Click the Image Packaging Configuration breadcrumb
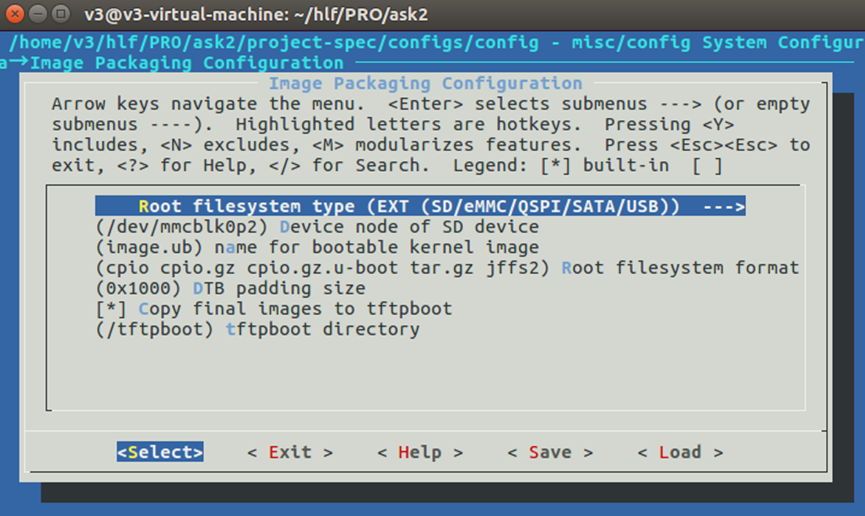The height and width of the screenshot is (516, 865). 186,63
